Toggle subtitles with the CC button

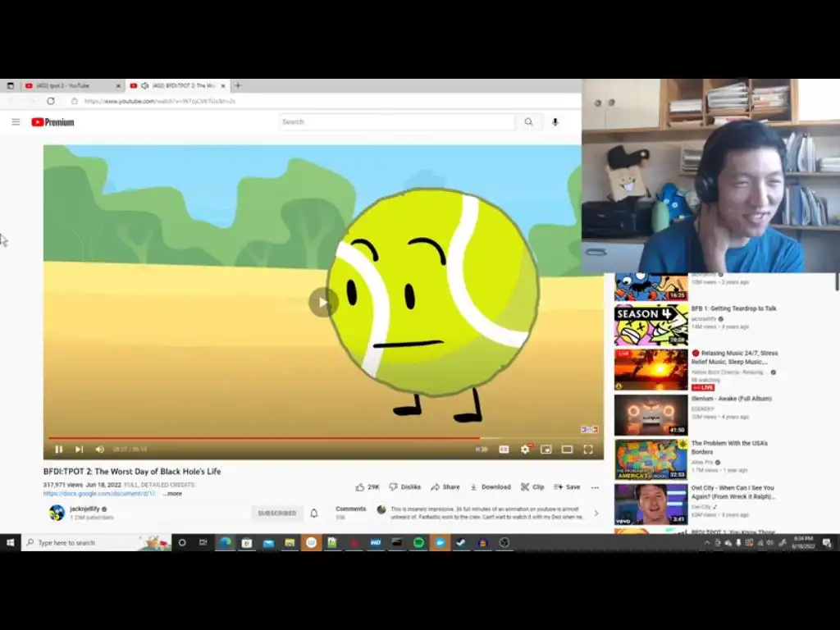click(x=504, y=450)
